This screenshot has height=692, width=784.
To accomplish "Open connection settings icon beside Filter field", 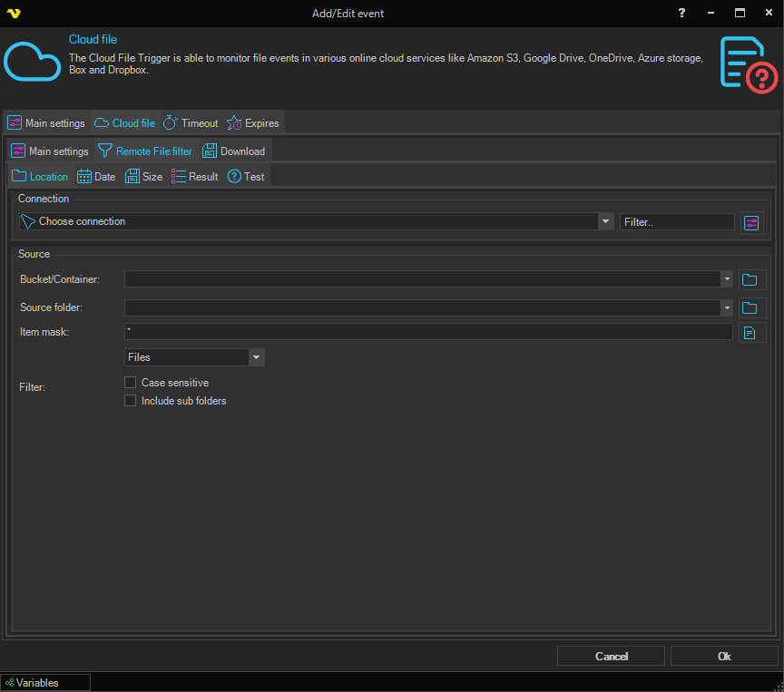I will pyautogui.click(x=751, y=222).
